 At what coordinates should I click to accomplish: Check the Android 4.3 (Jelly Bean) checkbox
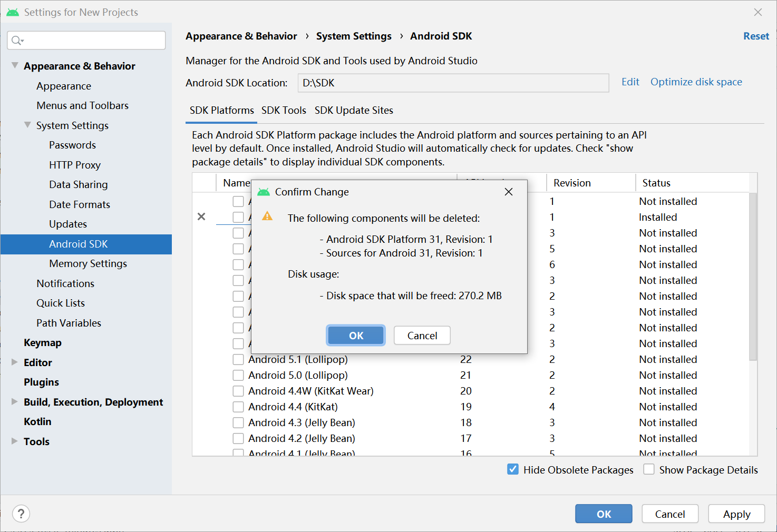click(238, 422)
